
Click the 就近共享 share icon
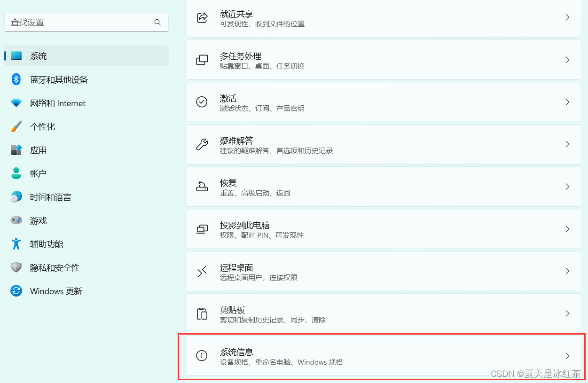(x=202, y=17)
